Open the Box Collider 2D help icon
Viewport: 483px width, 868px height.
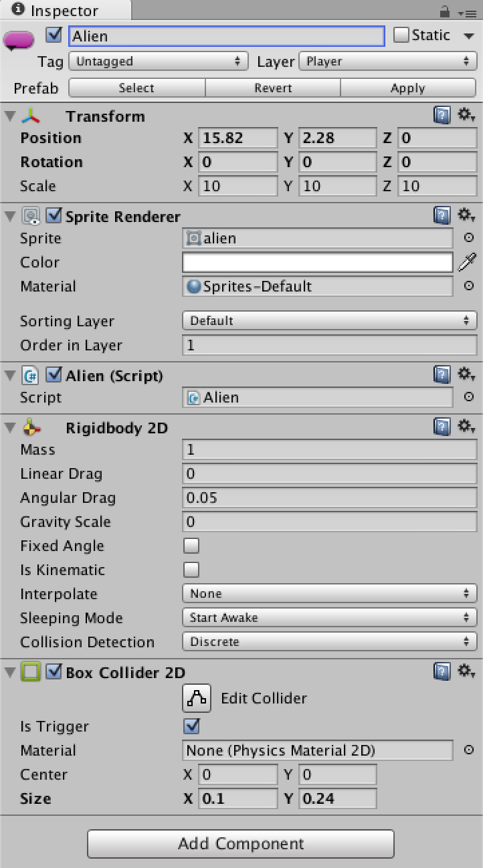pos(442,671)
